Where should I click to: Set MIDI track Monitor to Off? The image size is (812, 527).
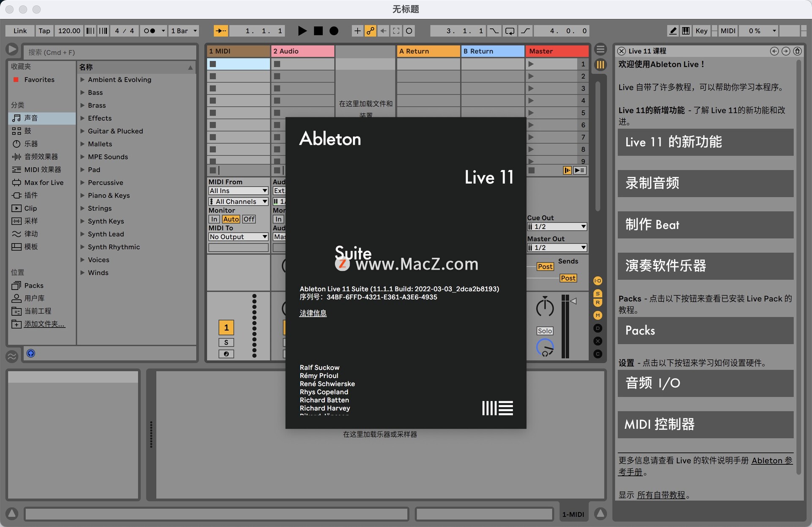coord(249,219)
